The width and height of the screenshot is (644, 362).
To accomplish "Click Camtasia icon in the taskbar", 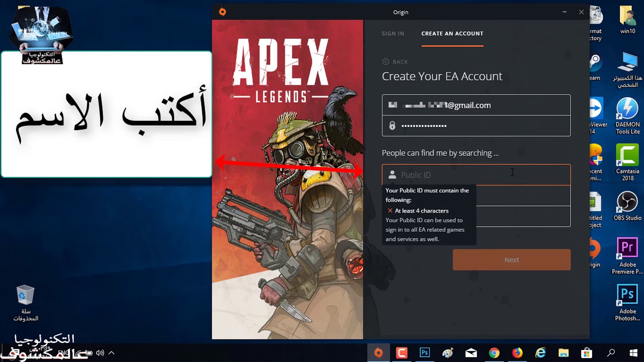I will (401, 353).
